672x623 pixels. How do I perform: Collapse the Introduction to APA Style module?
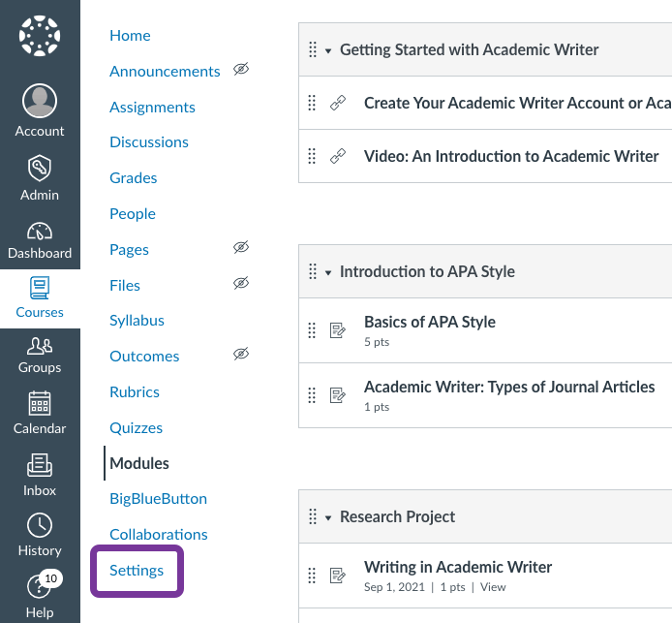328,272
